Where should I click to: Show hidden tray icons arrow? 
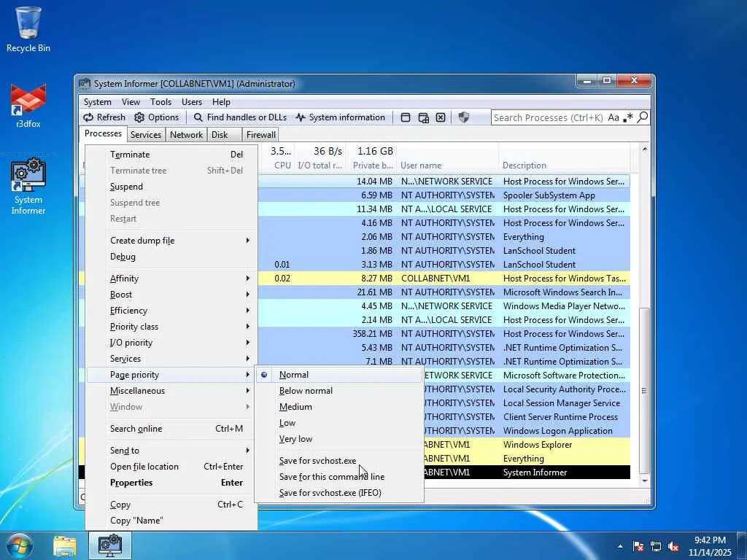coord(620,546)
